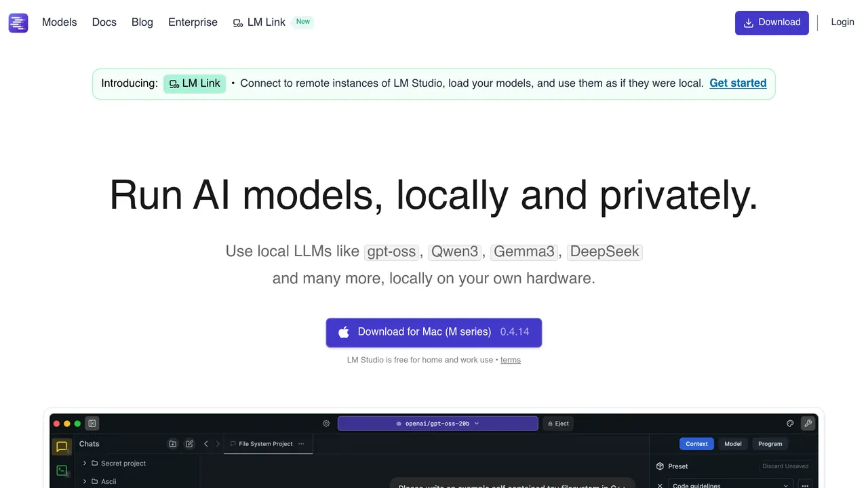Open the Code guidelines preset dropdown
The height and width of the screenshot is (488, 868).
(x=730, y=485)
